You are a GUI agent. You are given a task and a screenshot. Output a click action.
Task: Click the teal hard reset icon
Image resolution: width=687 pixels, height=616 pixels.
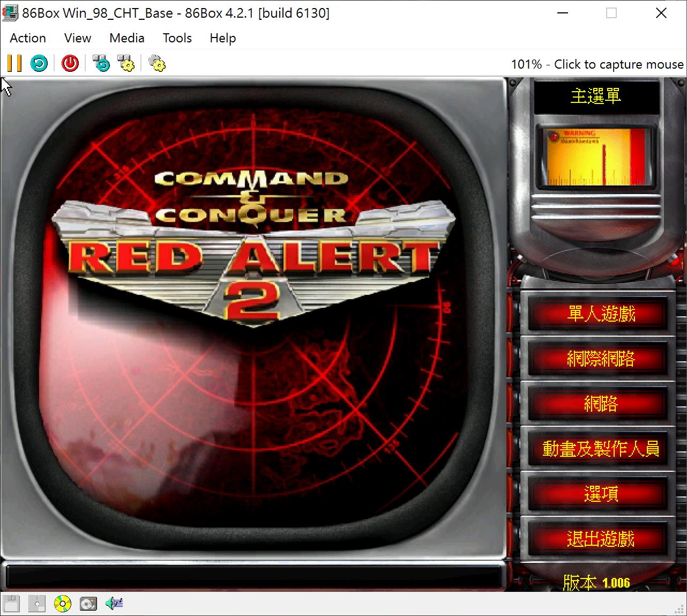point(39,63)
